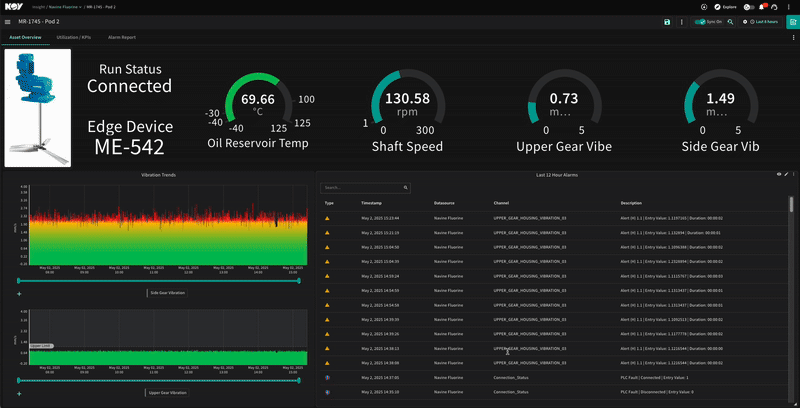This screenshot has width=800, height=408.
Task: Click the warning icon for the 15:21:19 alarm
Action: click(x=327, y=233)
